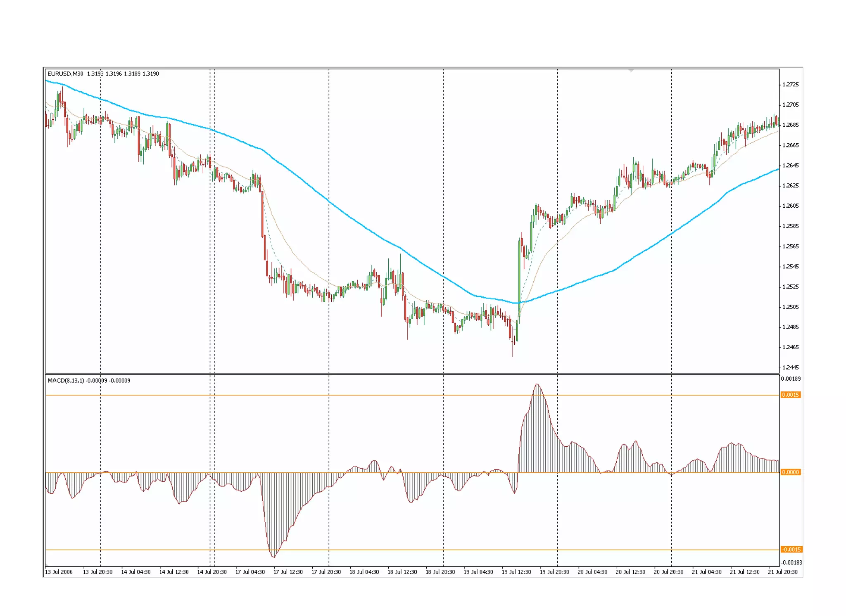
Task: Click the MACD(8,13,1) indicator label
Action: click(66, 381)
